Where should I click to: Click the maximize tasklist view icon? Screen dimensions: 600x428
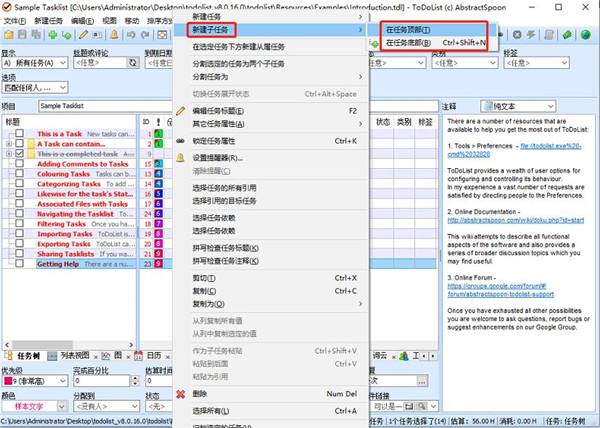(x=162, y=35)
